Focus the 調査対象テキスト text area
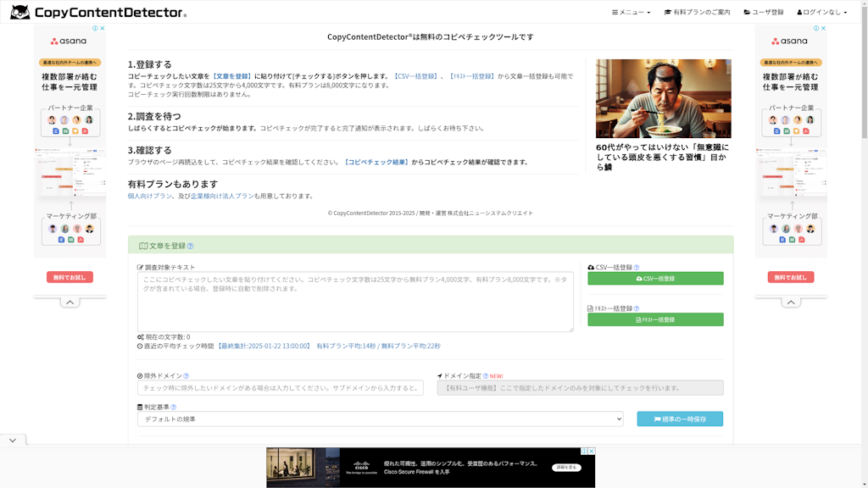This screenshot has width=868, height=488. (x=355, y=302)
